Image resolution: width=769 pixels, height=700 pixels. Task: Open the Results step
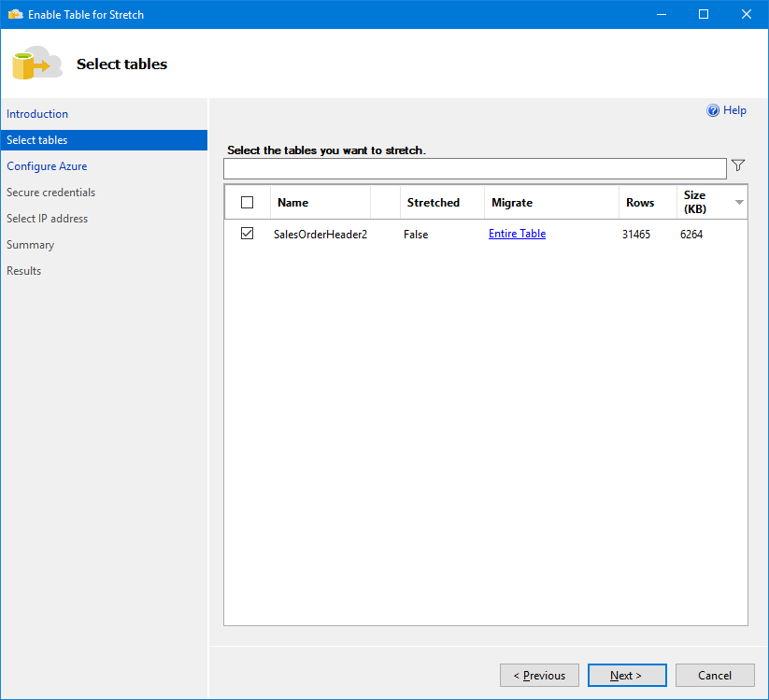coord(24,271)
